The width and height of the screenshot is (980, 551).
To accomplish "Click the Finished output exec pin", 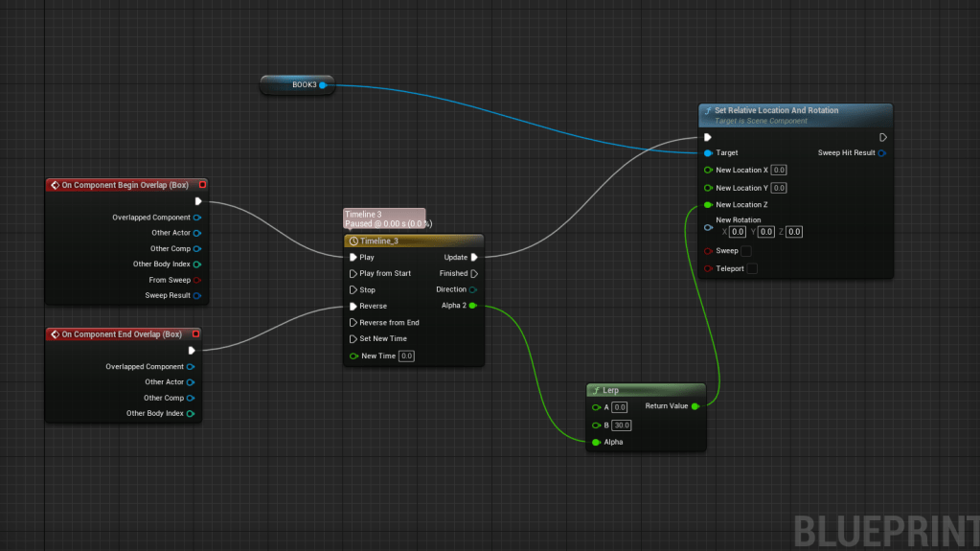I will pos(473,273).
